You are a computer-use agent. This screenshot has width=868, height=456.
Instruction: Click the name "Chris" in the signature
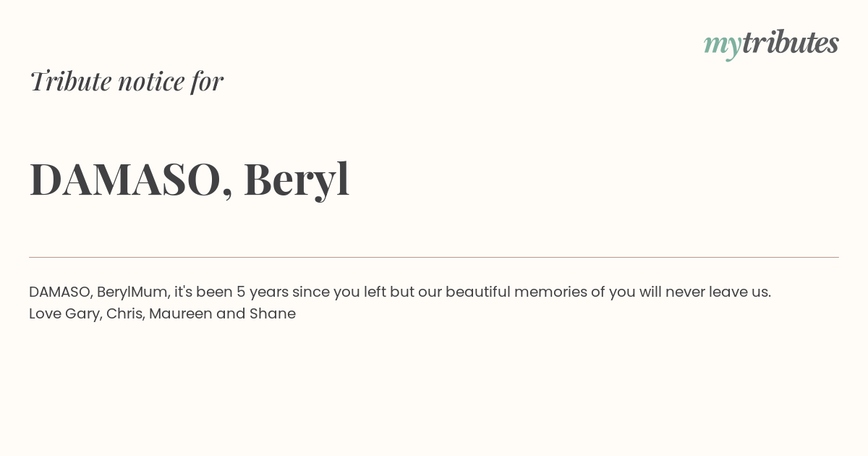pos(124,314)
